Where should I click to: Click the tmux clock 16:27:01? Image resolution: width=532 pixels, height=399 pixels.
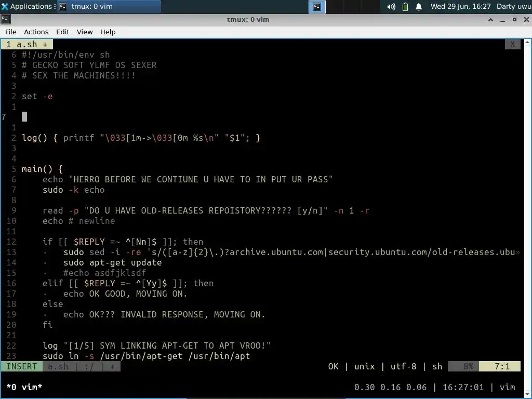click(463, 387)
